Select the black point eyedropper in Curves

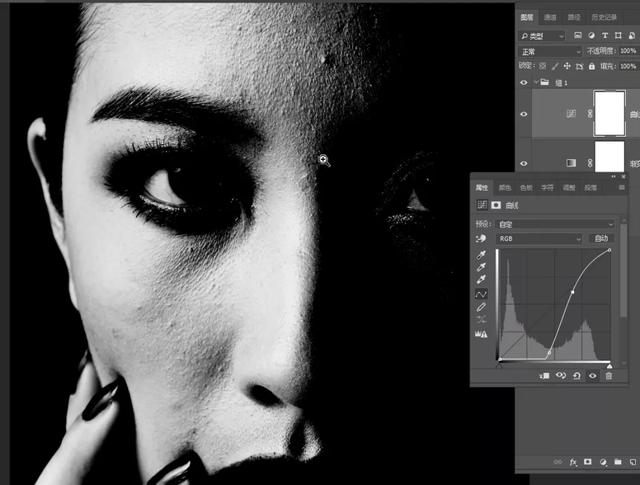pos(482,255)
